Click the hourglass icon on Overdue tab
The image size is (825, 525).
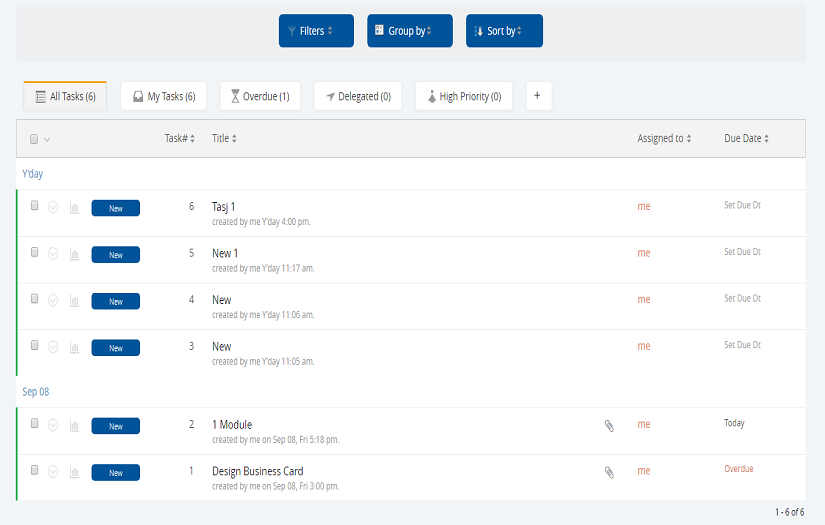click(x=235, y=96)
